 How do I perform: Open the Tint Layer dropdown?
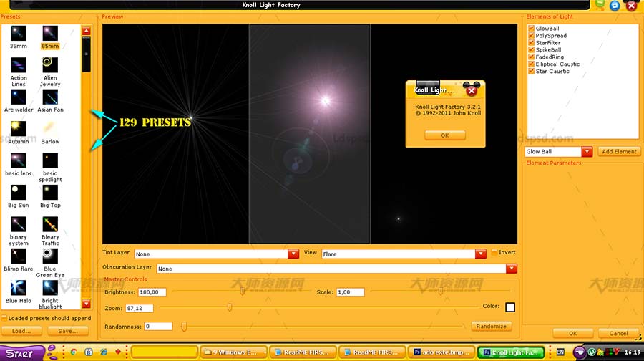pyautogui.click(x=293, y=254)
